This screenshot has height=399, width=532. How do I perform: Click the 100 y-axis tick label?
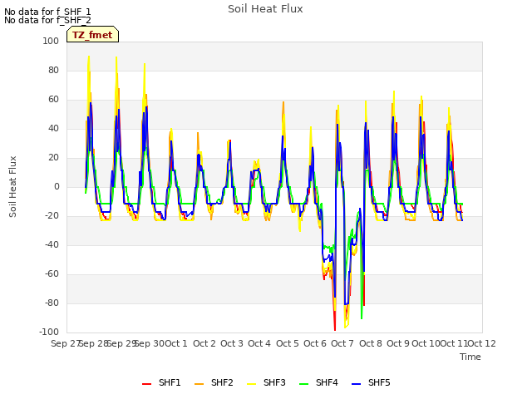click(x=51, y=41)
